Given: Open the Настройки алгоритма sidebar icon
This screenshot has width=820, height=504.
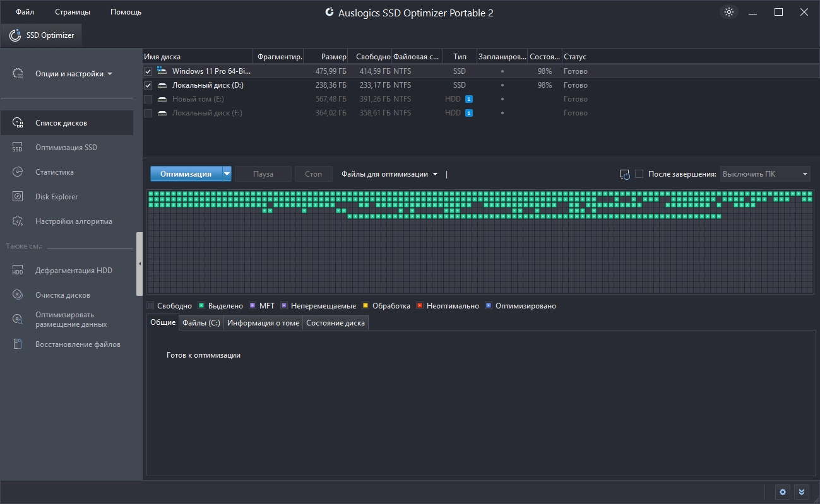Looking at the screenshot, I should point(18,221).
